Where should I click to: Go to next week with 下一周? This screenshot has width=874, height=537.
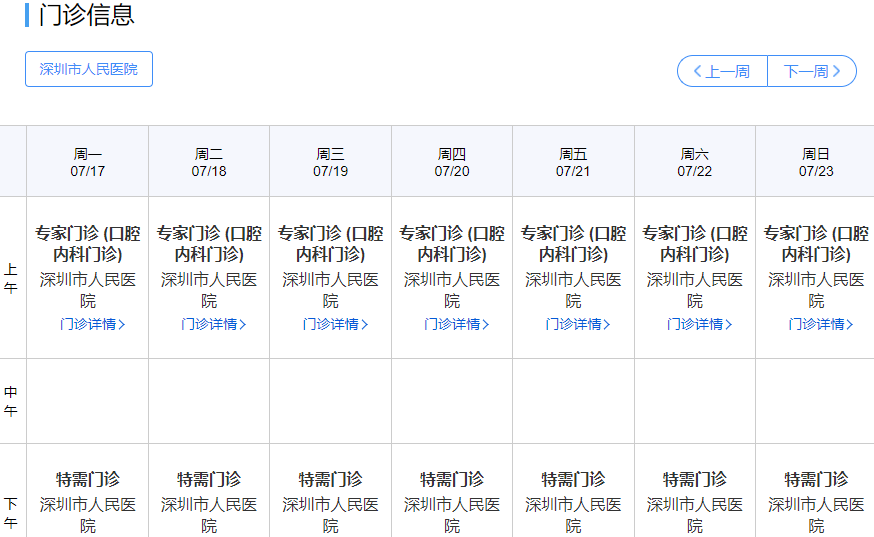click(x=812, y=71)
